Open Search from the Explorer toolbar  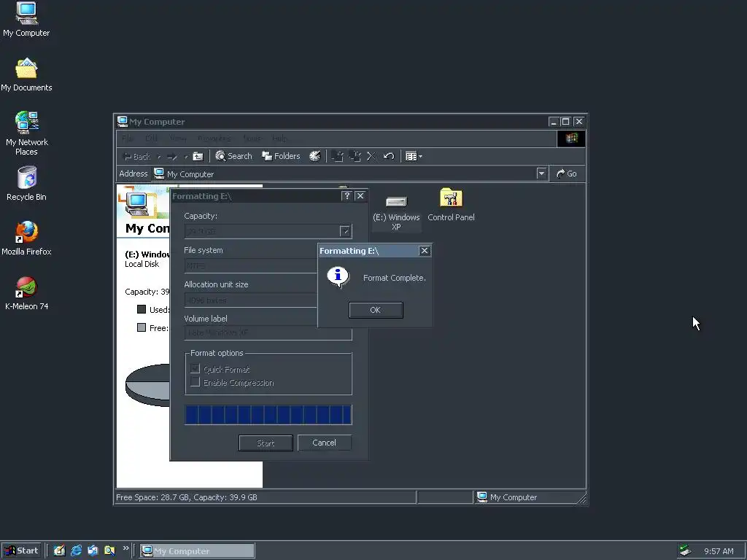(x=233, y=156)
